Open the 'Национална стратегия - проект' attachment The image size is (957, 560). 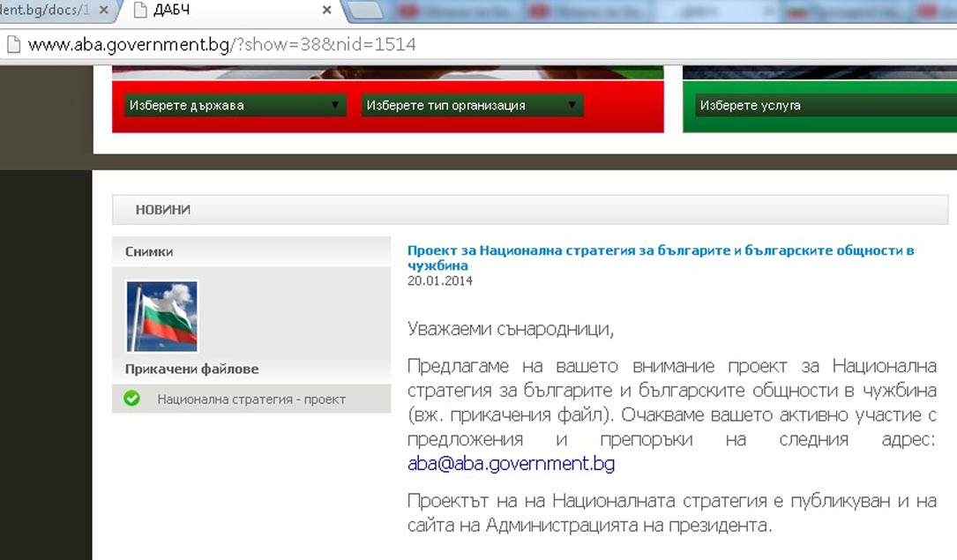point(251,399)
